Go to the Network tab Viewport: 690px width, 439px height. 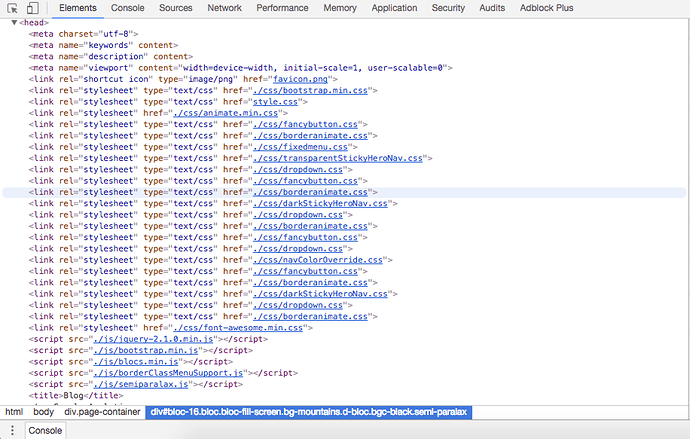click(224, 8)
